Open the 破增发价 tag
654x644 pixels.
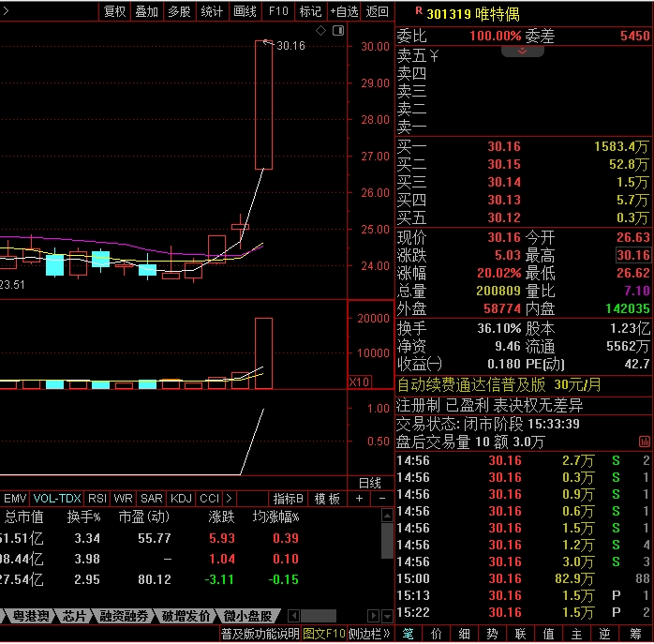tap(186, 616)
